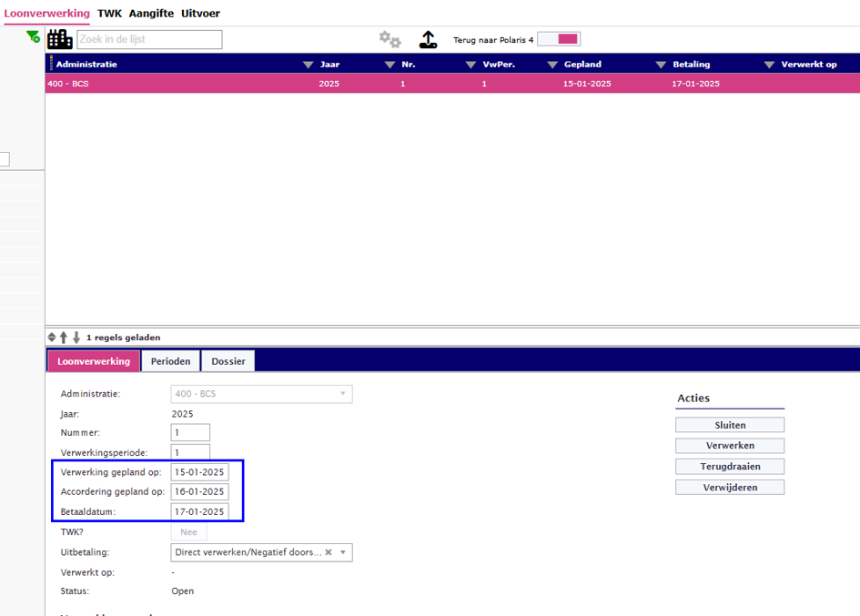Select the Loonverwerking detail tab
860x616 pixels.
(x=94, y=361)
